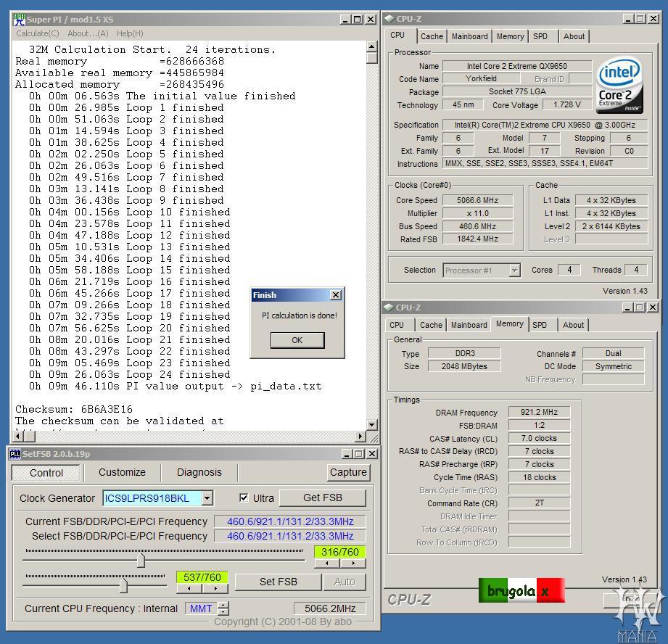Open About tab in upper CPU-Z
Viewport: 668px width, 644px height.
click(x=574, y=37)
